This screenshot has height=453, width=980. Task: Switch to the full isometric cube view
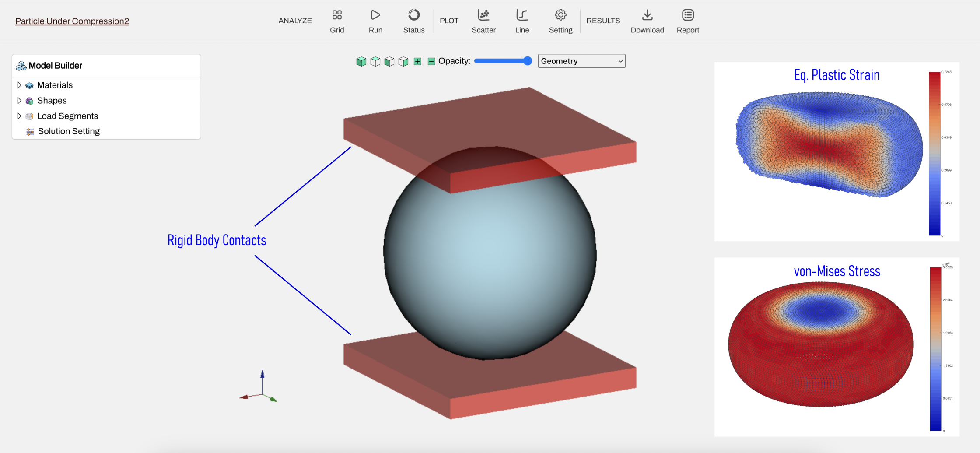click(x=361, y=61)
